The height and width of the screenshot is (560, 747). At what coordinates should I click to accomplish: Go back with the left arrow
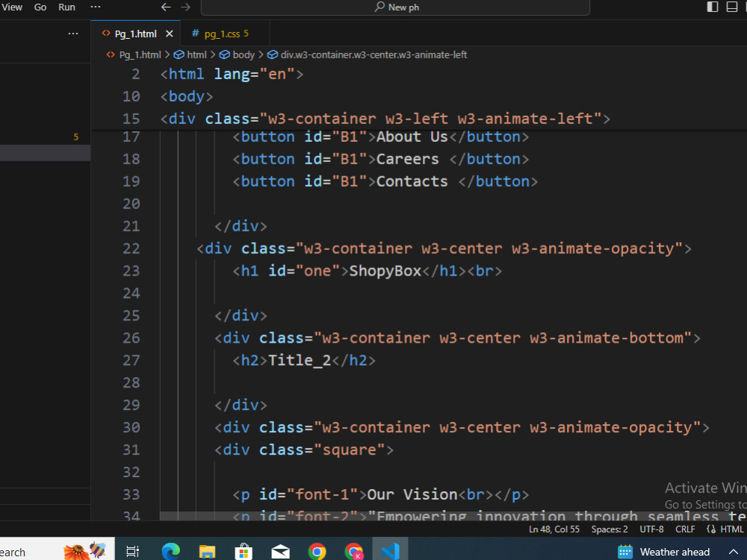point(166,7)
